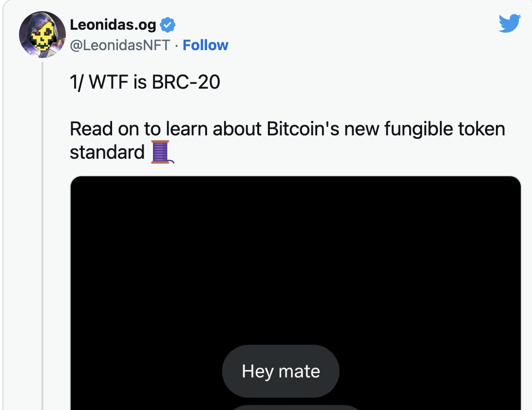Image resolution: width=532 pixels, height=410 pixels.
Task: Follow the LeonidasNFT account
Action: (x=205, y=45)
